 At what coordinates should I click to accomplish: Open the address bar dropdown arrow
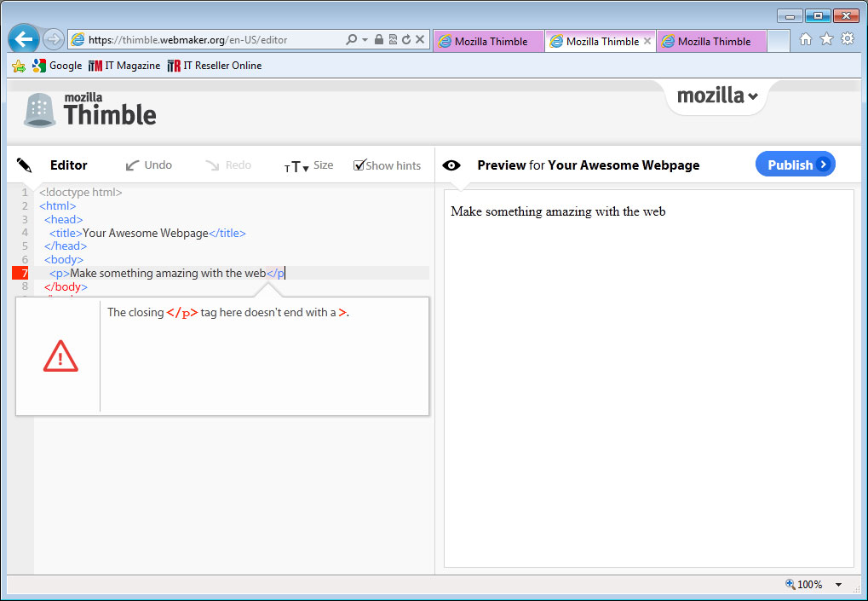click(365, 40)
